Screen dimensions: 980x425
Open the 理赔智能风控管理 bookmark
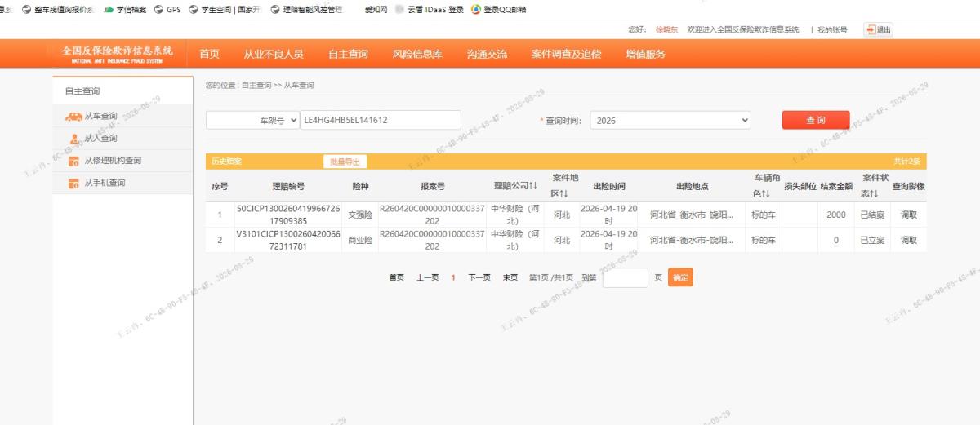click(306, 10)
